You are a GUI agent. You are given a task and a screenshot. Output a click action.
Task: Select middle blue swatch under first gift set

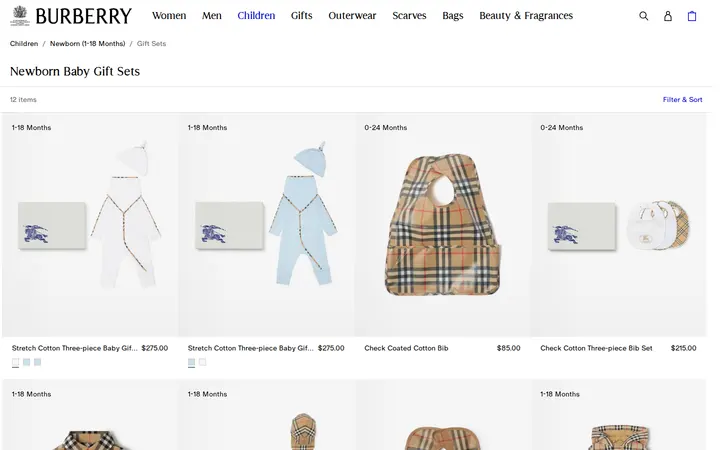[x=27, y=362]
